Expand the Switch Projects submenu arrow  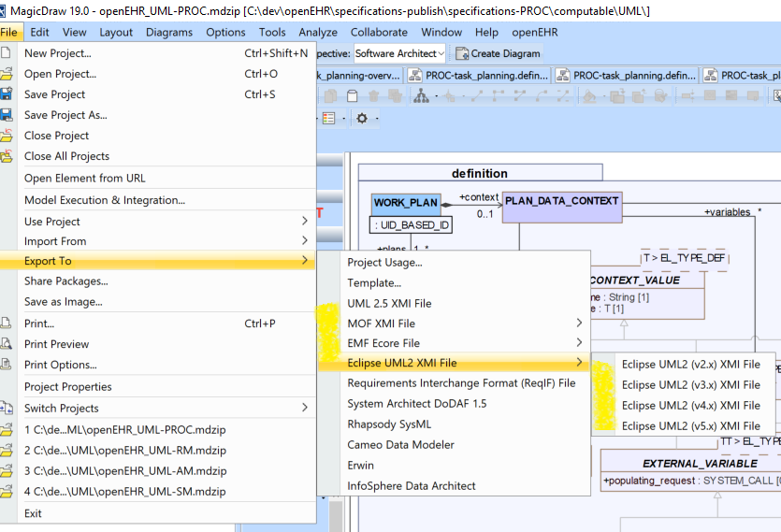[x=305, y=408]
